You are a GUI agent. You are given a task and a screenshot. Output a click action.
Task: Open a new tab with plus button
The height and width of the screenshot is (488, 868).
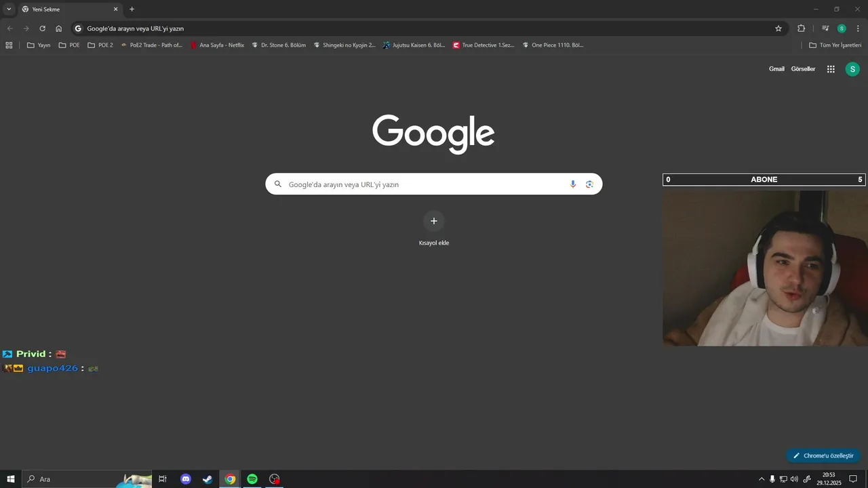coord(132,9)
